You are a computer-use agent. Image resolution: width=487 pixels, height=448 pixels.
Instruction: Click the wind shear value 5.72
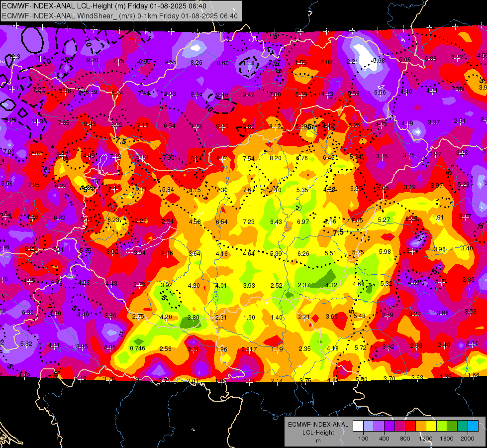tap(360, 347)
